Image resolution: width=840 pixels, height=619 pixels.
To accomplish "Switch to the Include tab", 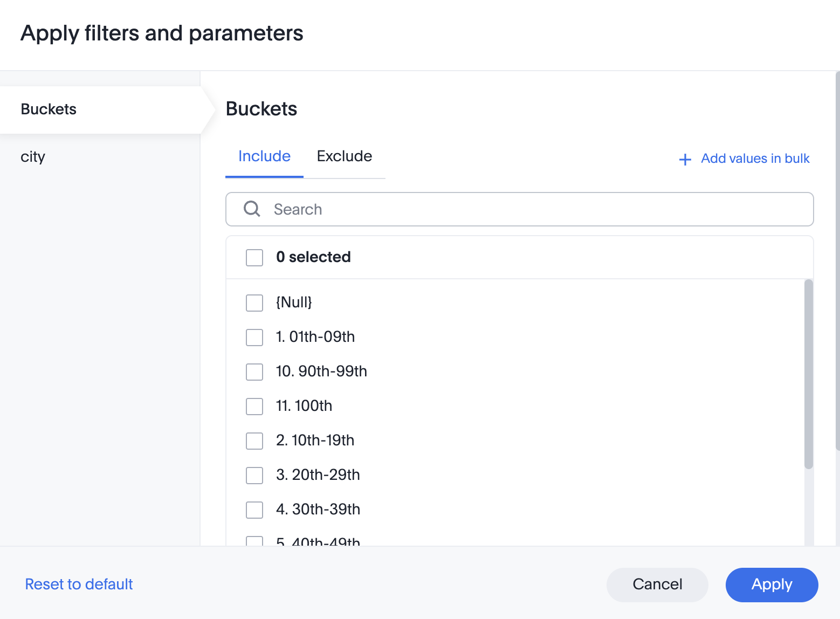I will pyautogui.click(x=264, y=156).
